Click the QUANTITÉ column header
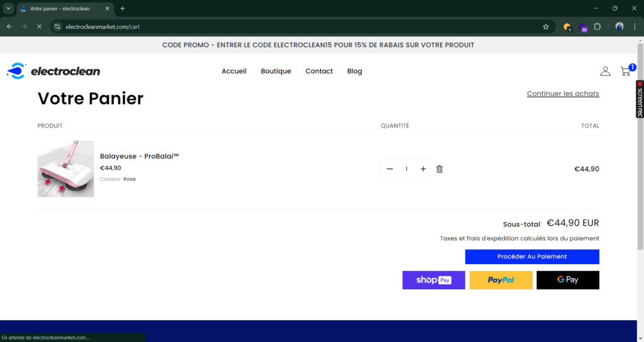The width and height of the screenshot is (644, 342). [x=395, y=126]
